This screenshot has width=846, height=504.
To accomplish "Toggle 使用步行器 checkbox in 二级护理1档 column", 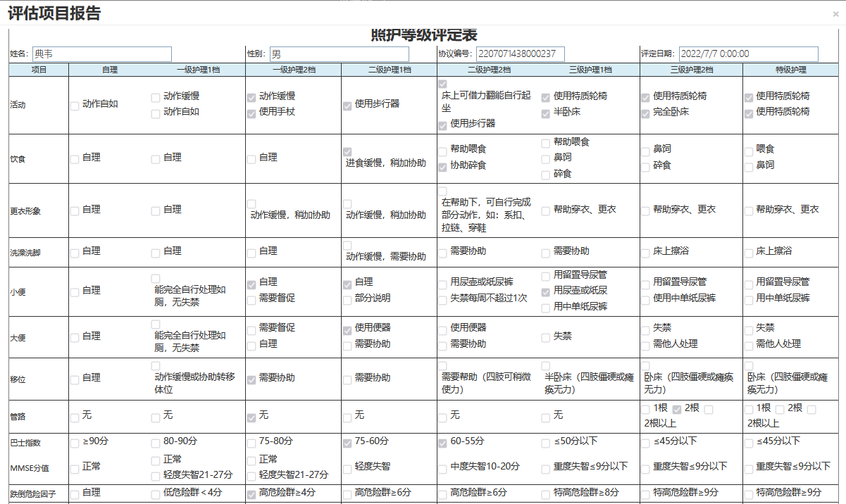I will 347,106.
